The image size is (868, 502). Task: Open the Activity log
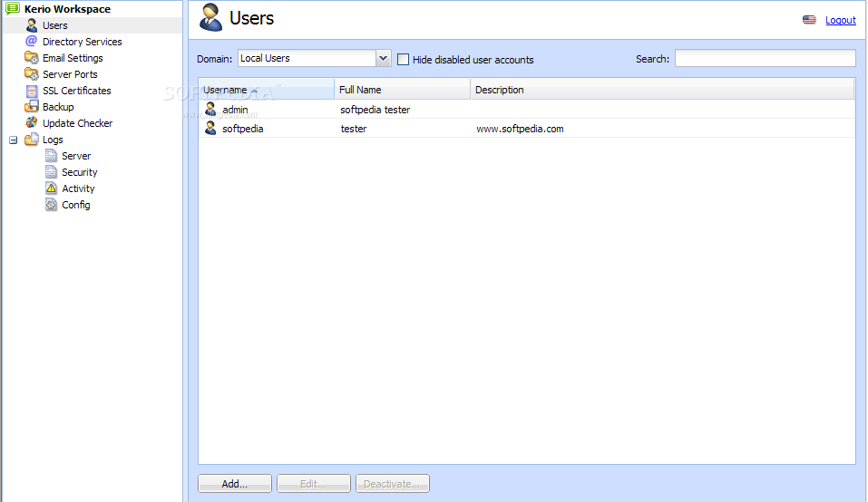coord(78,188)
